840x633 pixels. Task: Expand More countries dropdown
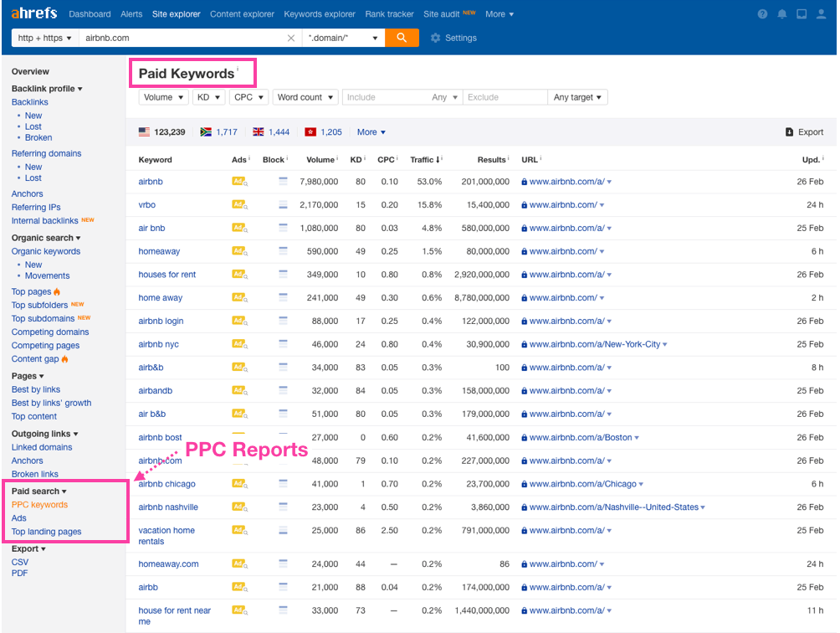coord(371,131)
